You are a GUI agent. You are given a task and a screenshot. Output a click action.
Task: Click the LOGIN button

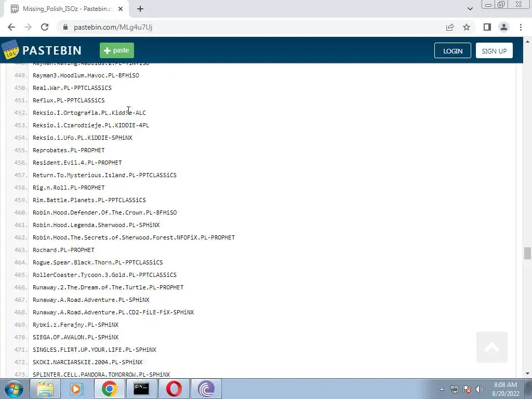tap(453, 50)
